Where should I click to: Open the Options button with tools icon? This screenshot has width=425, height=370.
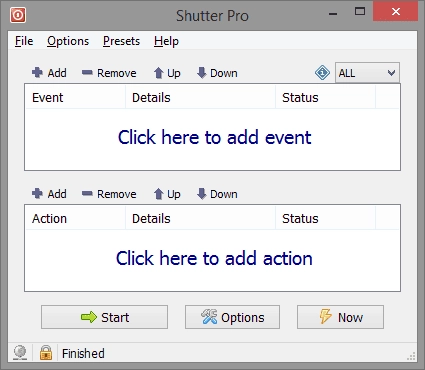[232, 317]
